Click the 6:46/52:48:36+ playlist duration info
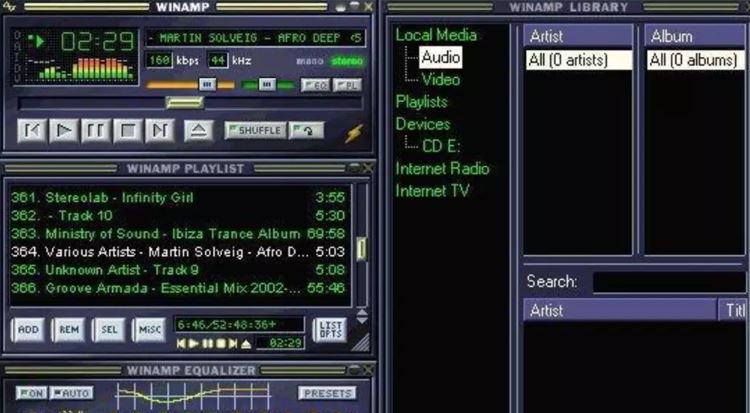The width and height of the screenshot is (750, 413). click(x=239, y=325)
